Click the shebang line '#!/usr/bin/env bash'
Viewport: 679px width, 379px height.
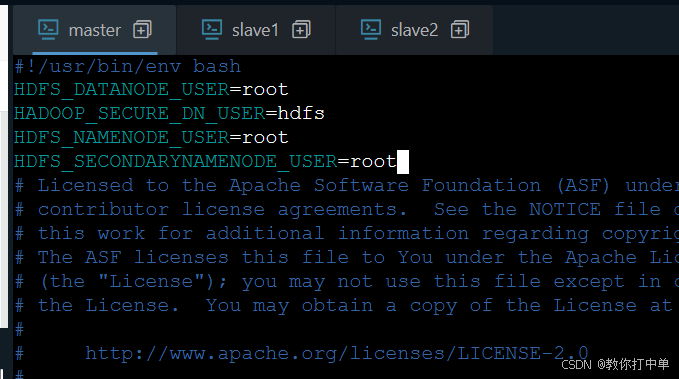click(128, 67)
